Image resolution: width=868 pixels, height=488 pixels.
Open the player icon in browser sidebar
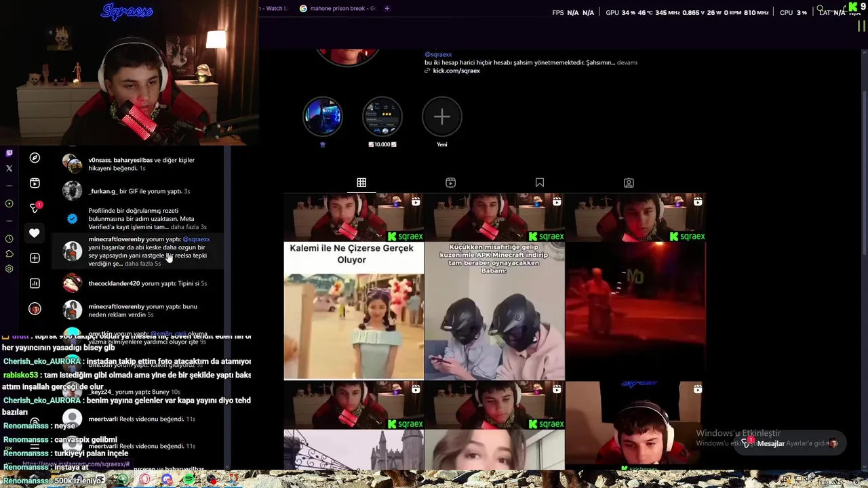pos(9,203)
